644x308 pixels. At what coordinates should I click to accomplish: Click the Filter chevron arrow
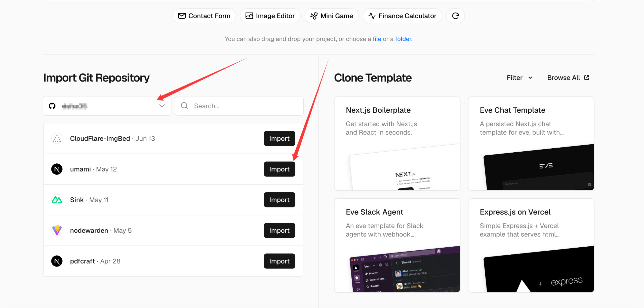coord(530,78)
